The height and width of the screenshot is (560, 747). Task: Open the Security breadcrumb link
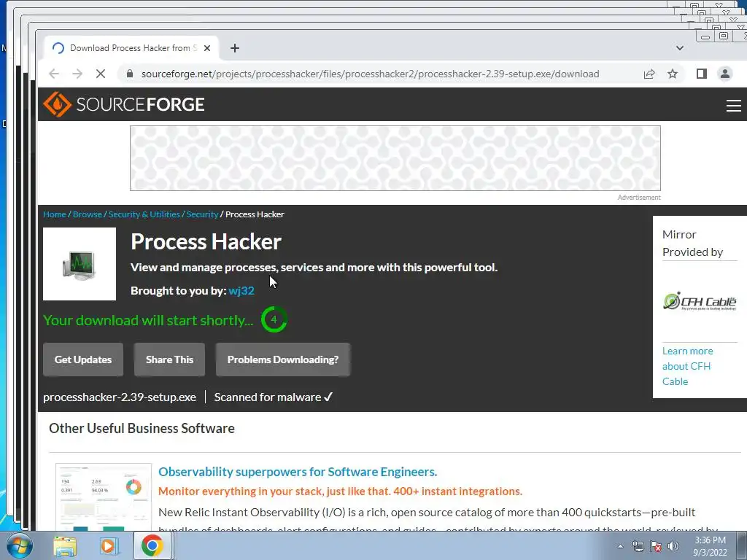point(202,214)
